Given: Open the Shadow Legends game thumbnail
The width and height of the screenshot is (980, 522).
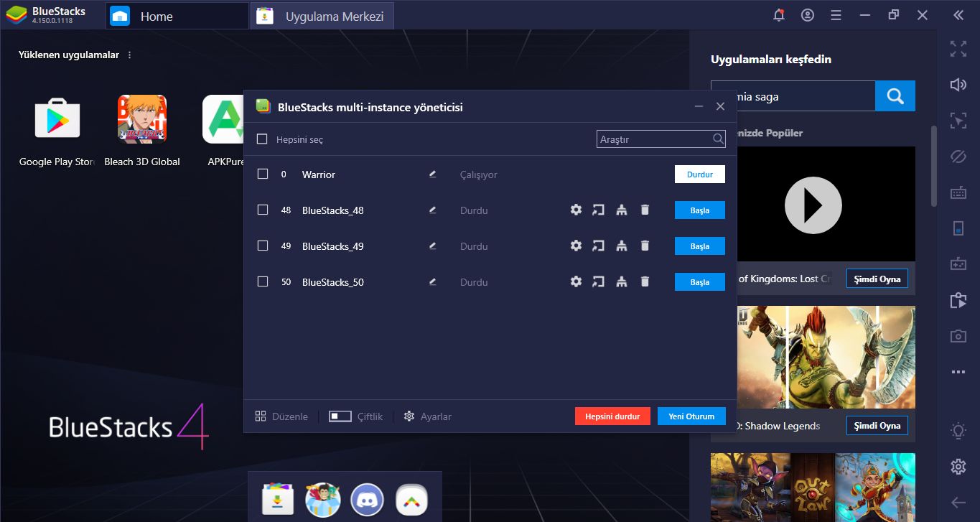Looking at the screenshot, I should coord(826,358).
